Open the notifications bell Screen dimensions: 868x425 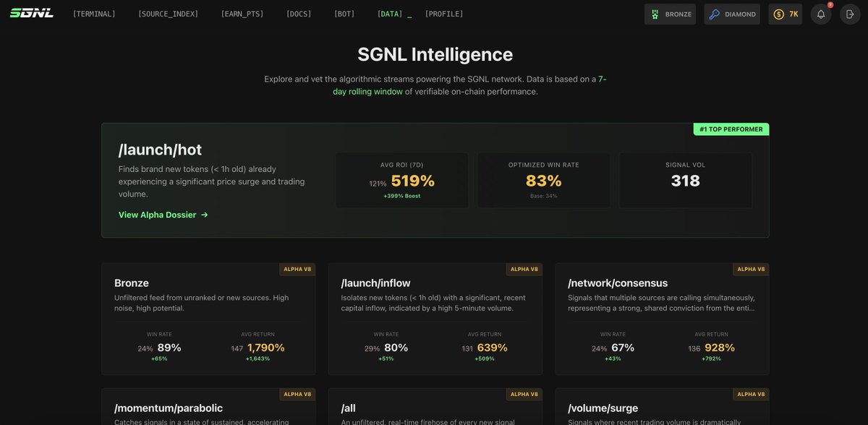(x=821, y=14)
